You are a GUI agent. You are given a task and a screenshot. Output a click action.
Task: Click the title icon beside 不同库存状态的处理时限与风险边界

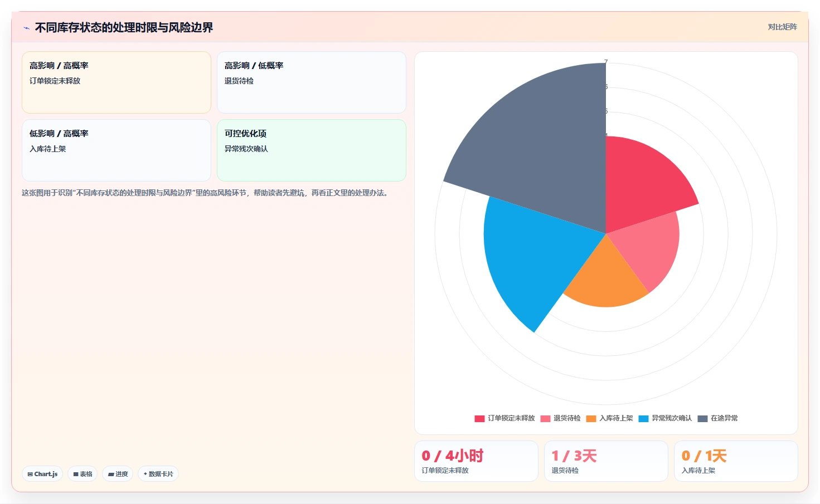pos(26,28)
